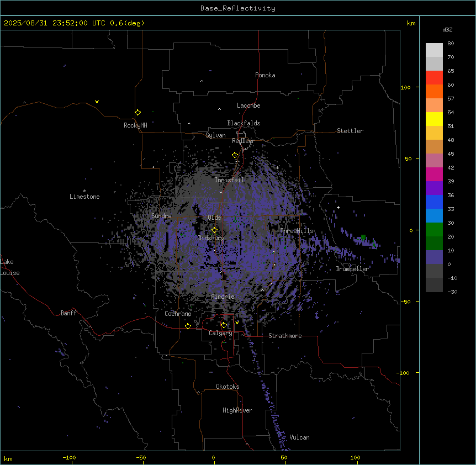Viewport: 476px width, 465px height.
Task: Click the Didsbury label
Action: click(x=211, y=238)
